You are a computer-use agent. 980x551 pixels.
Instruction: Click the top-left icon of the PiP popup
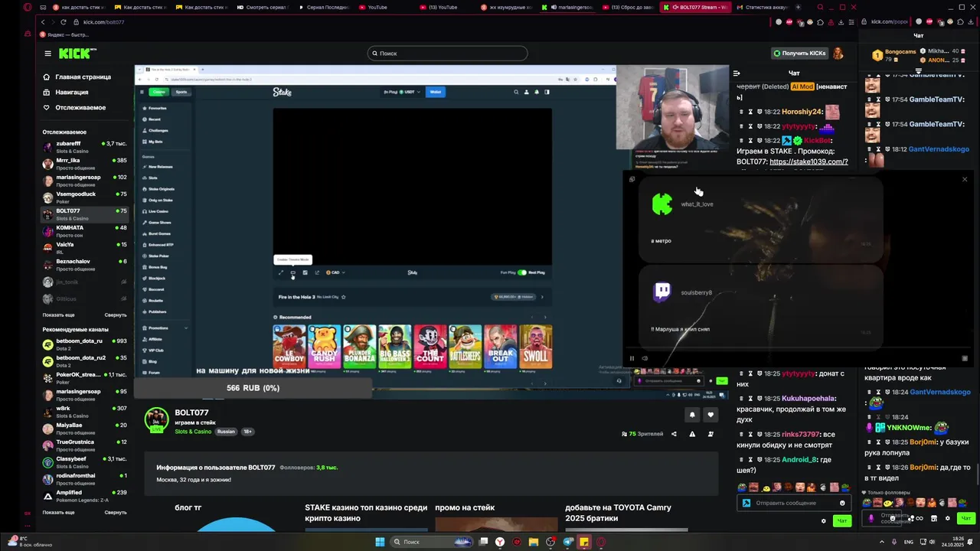pos(632,179)
